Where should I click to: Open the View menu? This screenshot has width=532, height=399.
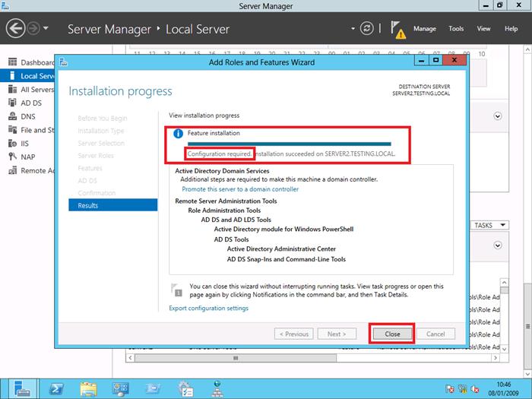(483, 29)
